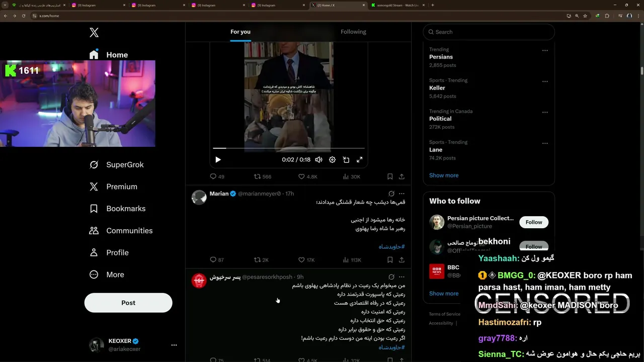644x362 pixels.
Task: Open Persians trending topic
Action: point(441,57)
